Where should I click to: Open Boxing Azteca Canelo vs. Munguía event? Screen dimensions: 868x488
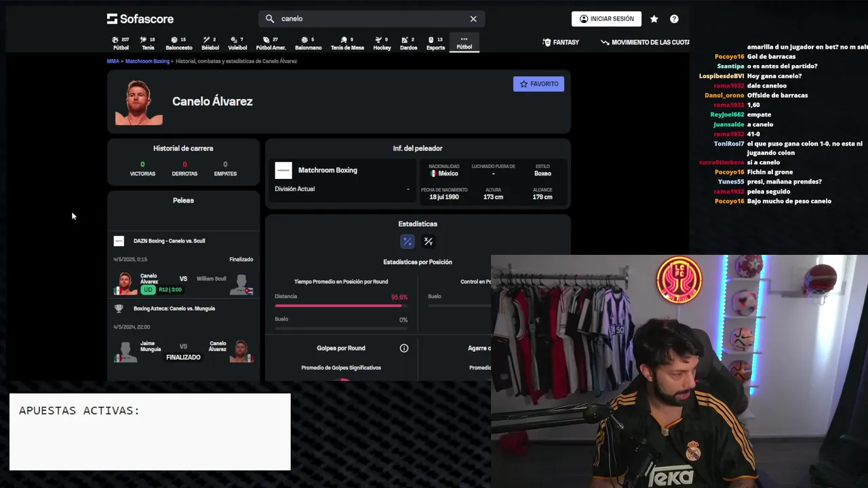183,308
